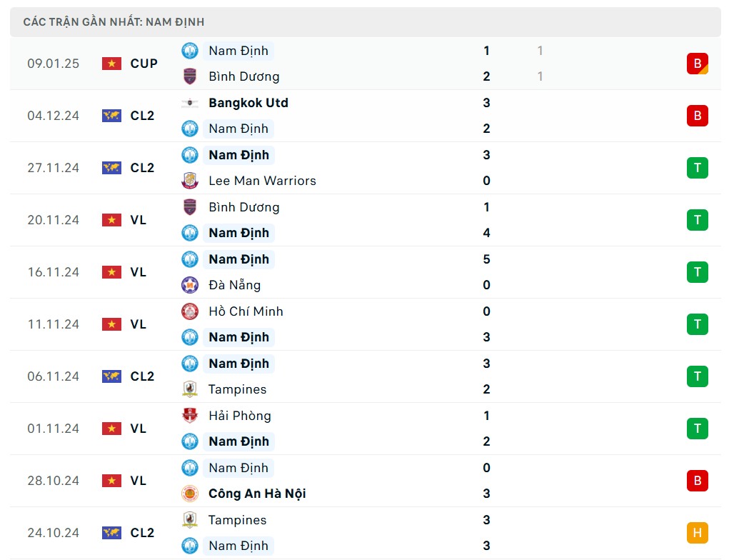
Task: Click the AFC flag beside CL2 on 04.12.24
Action: 111,115
